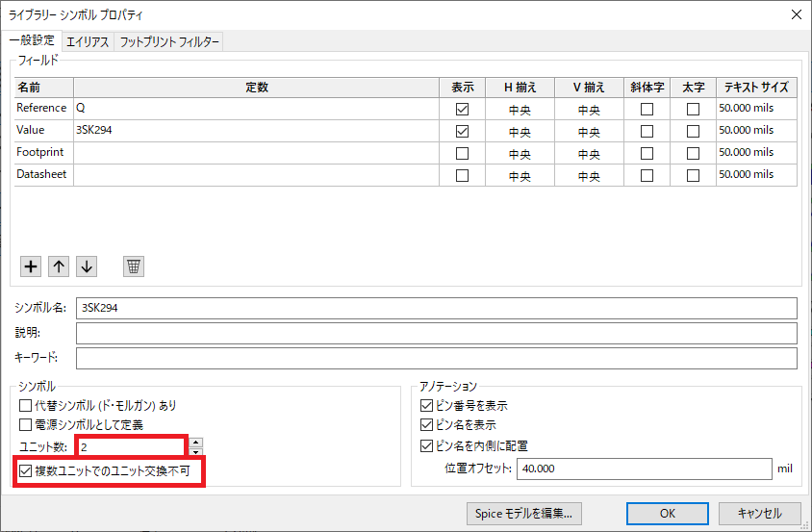Open フットプリント フィルター tab

[x=169, y=42]
